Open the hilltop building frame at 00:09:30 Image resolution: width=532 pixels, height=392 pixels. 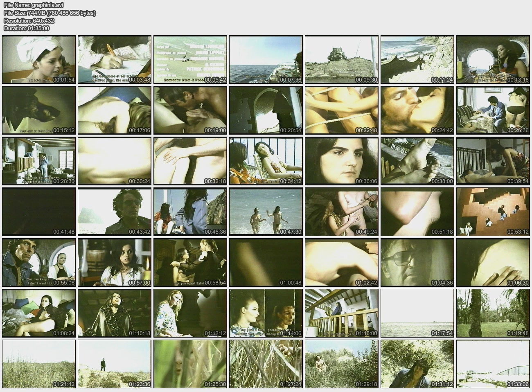pyautogui.click(x=342, y=60)
